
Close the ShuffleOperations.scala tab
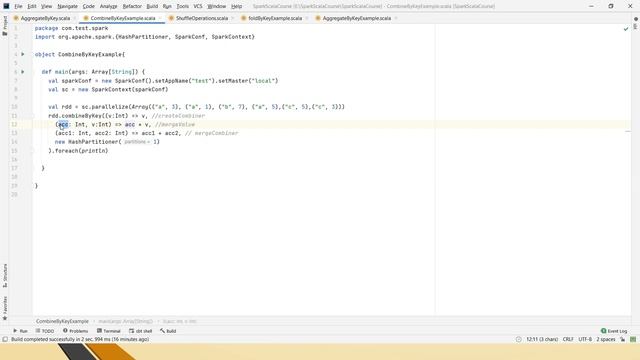pos(232,18)
